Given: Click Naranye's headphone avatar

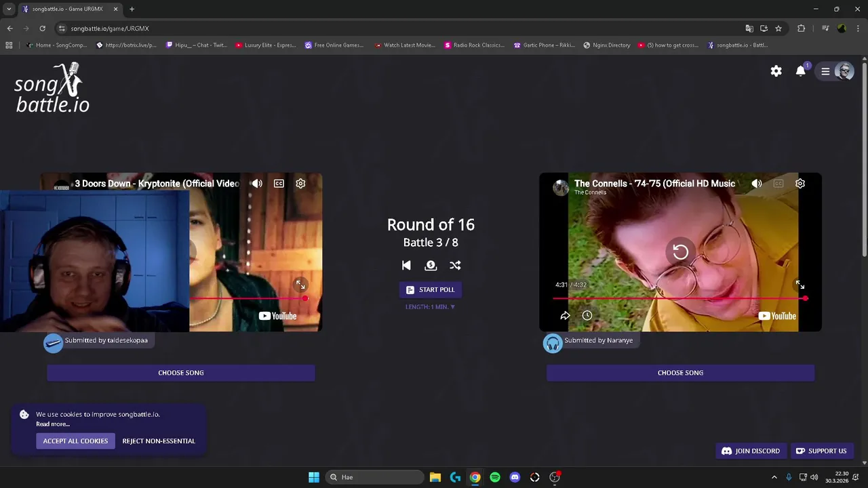Looking at the screenshot, I should click(553, 343).
